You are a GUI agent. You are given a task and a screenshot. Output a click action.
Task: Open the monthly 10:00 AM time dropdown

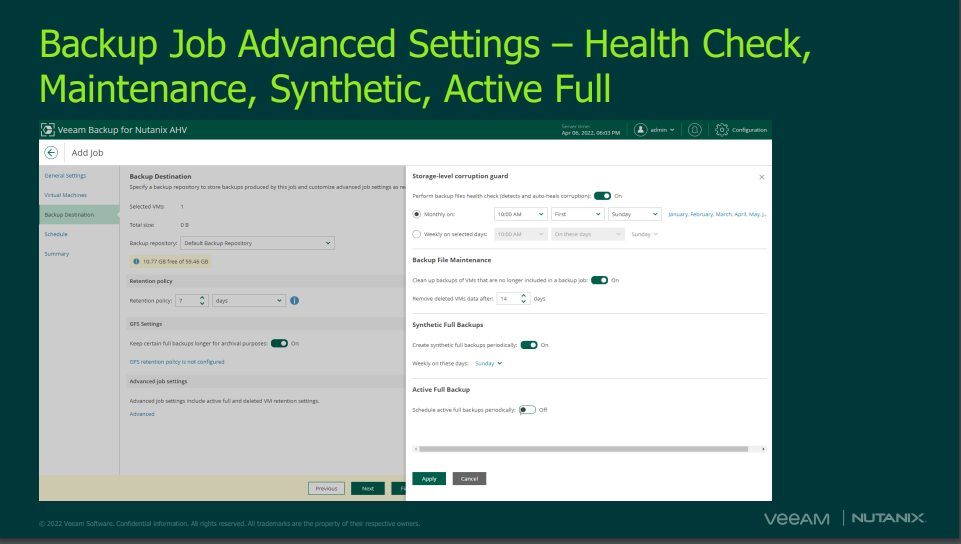[x=520, y=214]
